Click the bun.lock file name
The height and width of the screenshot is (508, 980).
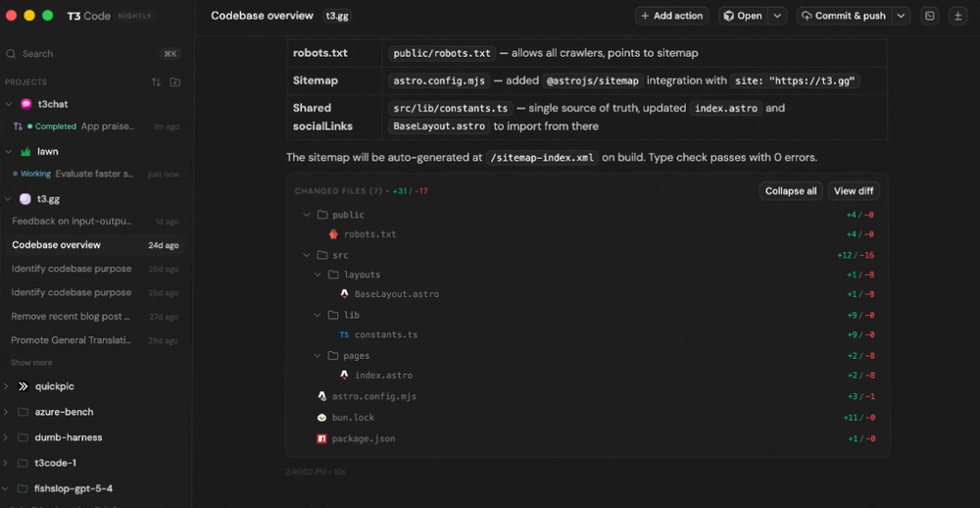tap(353, 418)
